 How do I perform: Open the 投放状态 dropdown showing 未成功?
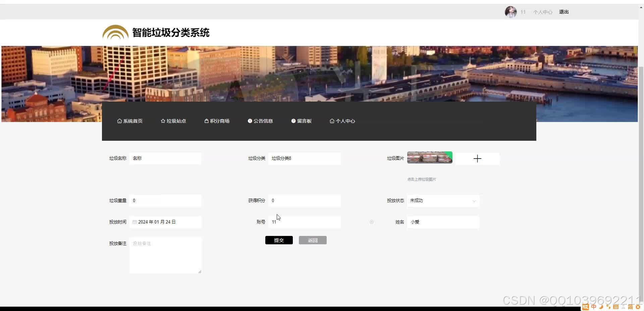point(443,200)
